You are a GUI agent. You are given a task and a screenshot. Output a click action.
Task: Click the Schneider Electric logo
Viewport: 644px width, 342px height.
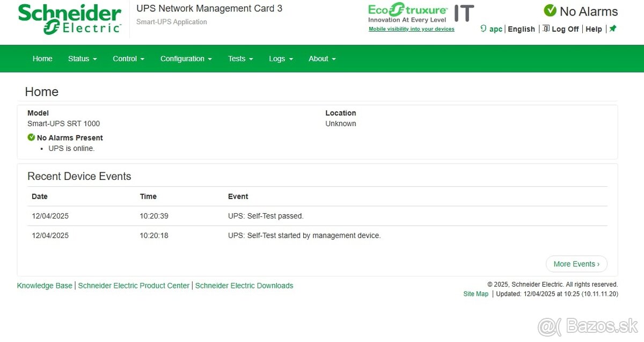click(x=70, y=19)
